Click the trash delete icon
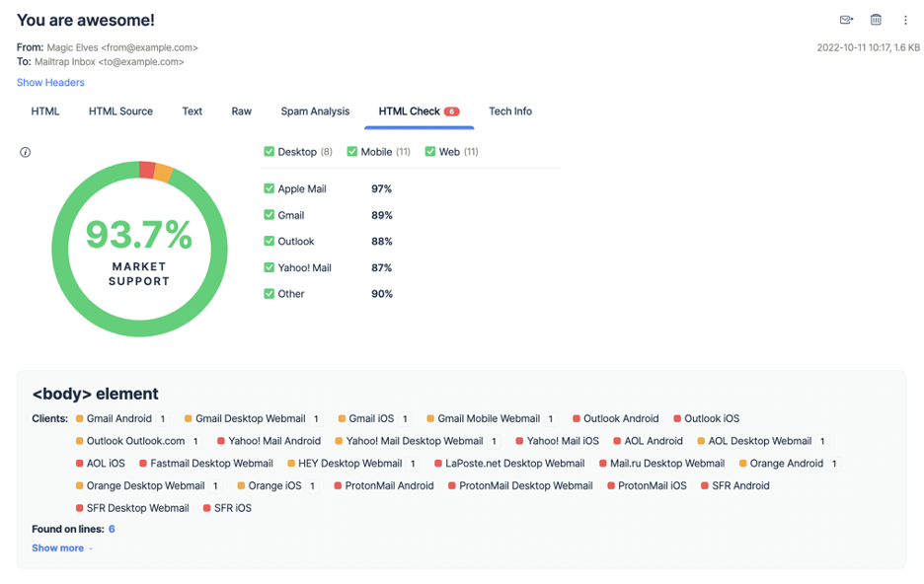The height and width of the screenshot is (584, 924). pos(876,20)
